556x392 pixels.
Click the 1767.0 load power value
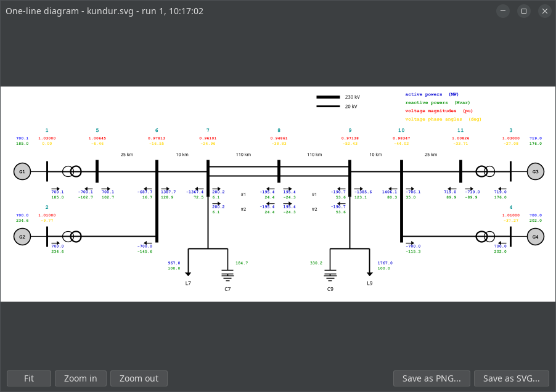[x=385, y=263]
